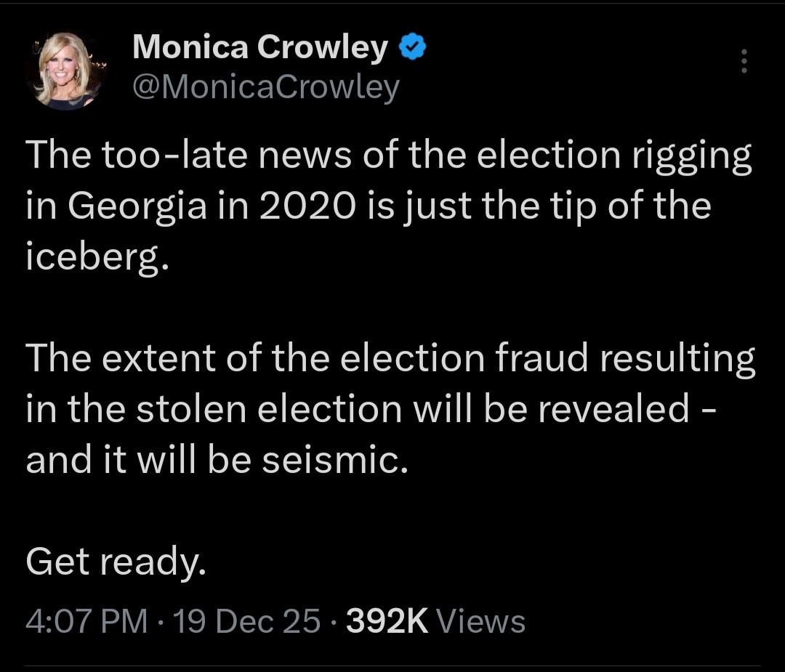
Task: Click the blue verified checkmark badge
Action: click(413, 49)
